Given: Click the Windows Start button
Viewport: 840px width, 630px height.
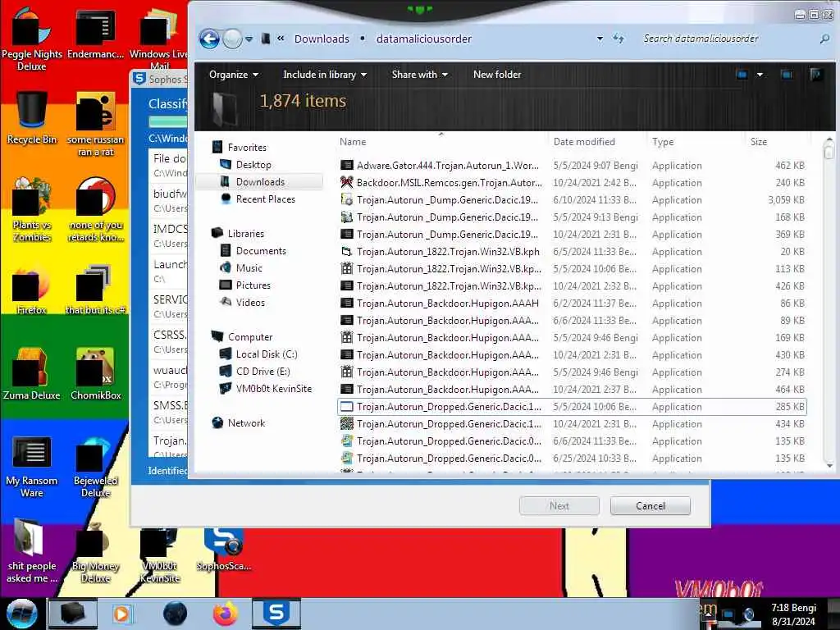Looking at the screenshot, I should pyautogui.click(x=21, y=614).
